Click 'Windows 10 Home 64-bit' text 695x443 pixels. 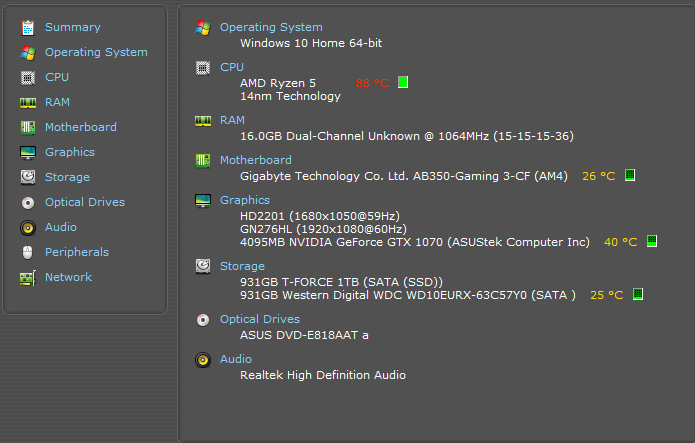(x=311, y=43)
